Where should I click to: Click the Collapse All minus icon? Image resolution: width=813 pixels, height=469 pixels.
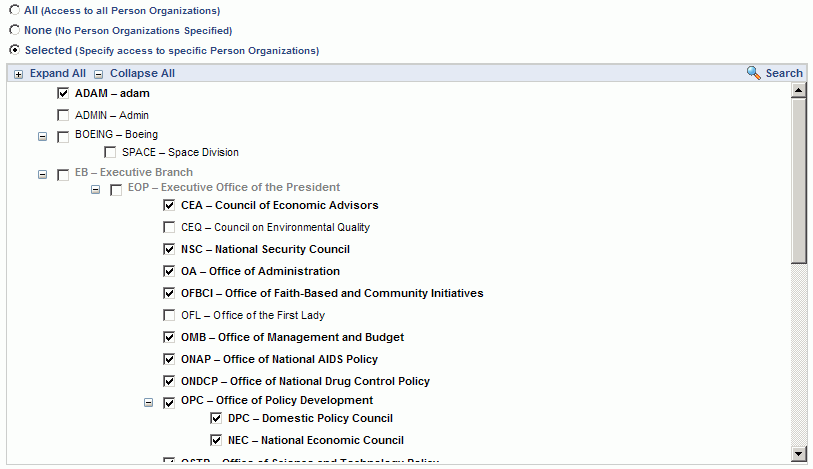[x=99, y=74]
